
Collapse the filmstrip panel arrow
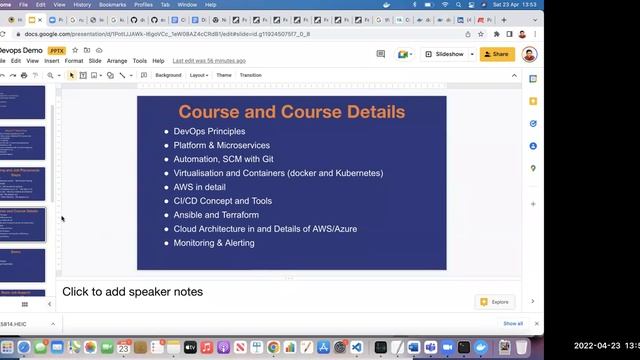click(50, 304)
